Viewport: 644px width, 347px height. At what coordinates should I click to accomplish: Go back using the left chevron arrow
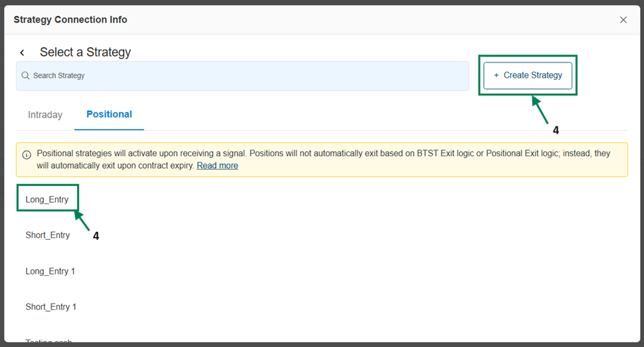pos(22,53)
